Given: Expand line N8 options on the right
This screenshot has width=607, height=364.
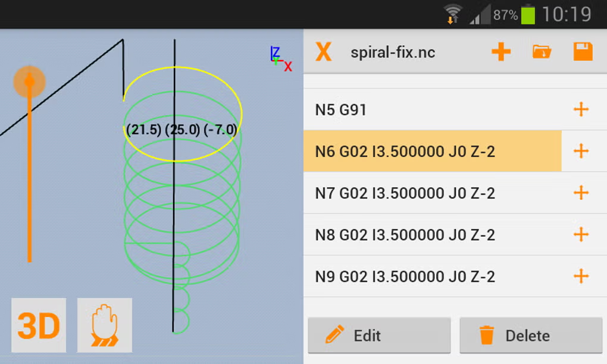Looking at the screenshot, I should (580, 234).
